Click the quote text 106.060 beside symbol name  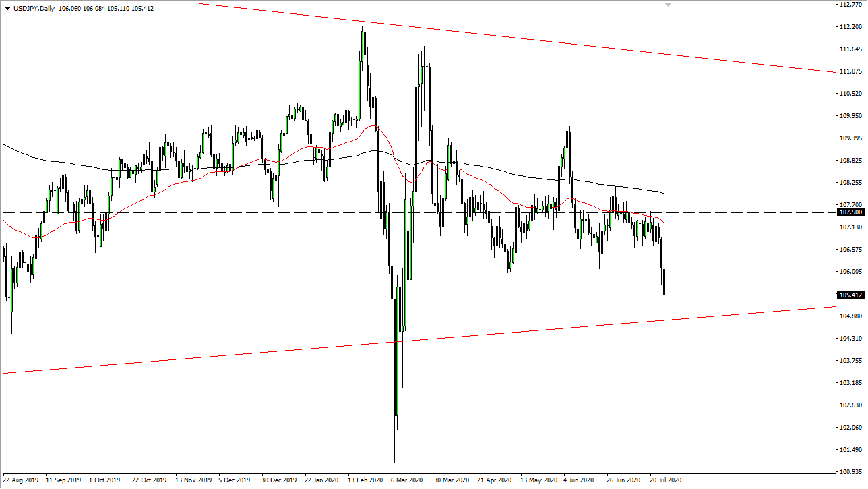[69, 8]
